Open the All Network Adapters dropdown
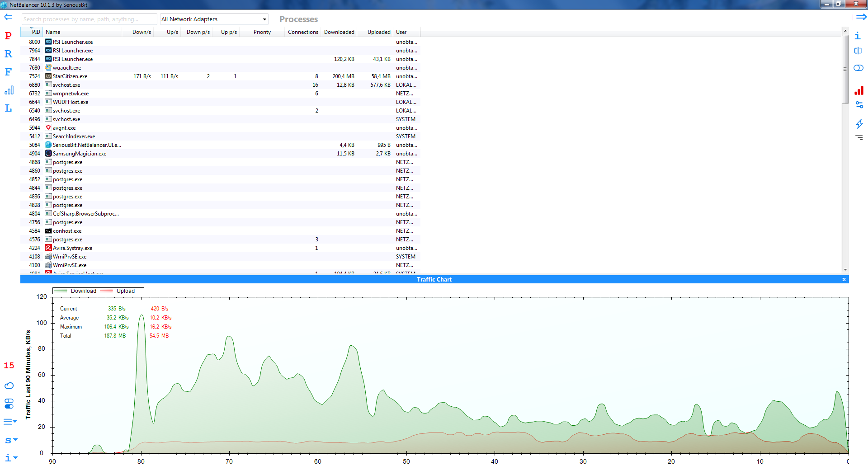 click(214, 19)
